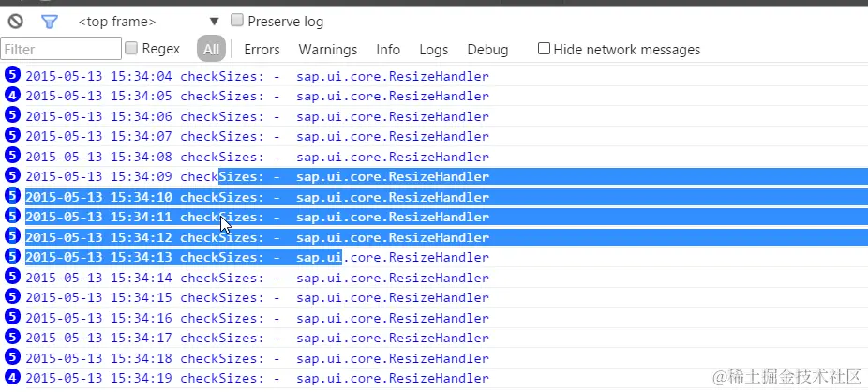
Task: Select the 15:34:09 checkSizes log message
Action: point(258,177)
